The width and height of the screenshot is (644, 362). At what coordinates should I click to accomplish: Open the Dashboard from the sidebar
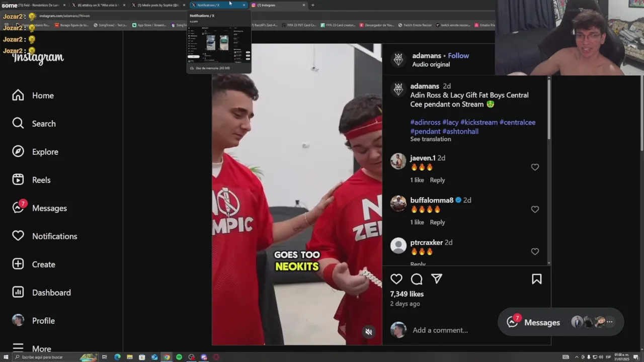point(41,293)
